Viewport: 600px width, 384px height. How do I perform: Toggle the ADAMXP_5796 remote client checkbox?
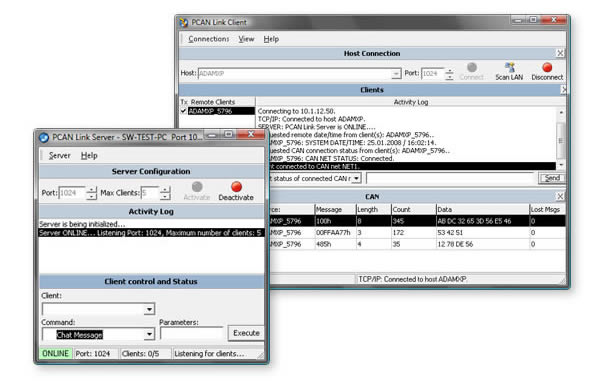[184, 111]
